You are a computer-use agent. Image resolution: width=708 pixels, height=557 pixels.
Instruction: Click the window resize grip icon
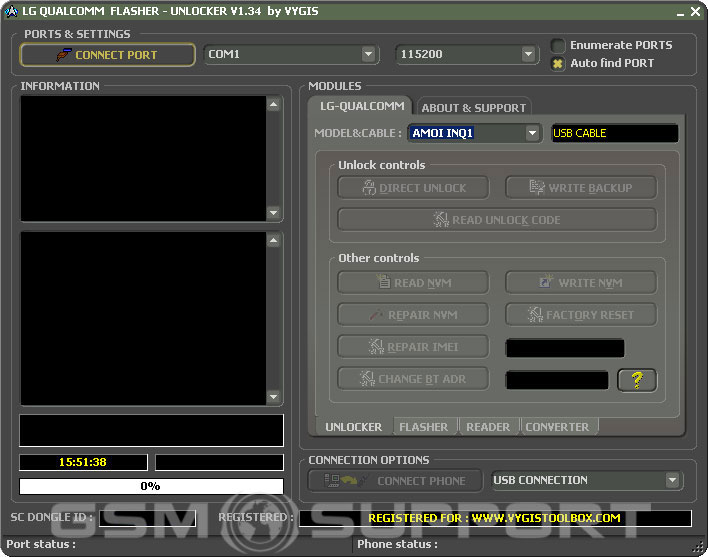[x=699, y=546]
